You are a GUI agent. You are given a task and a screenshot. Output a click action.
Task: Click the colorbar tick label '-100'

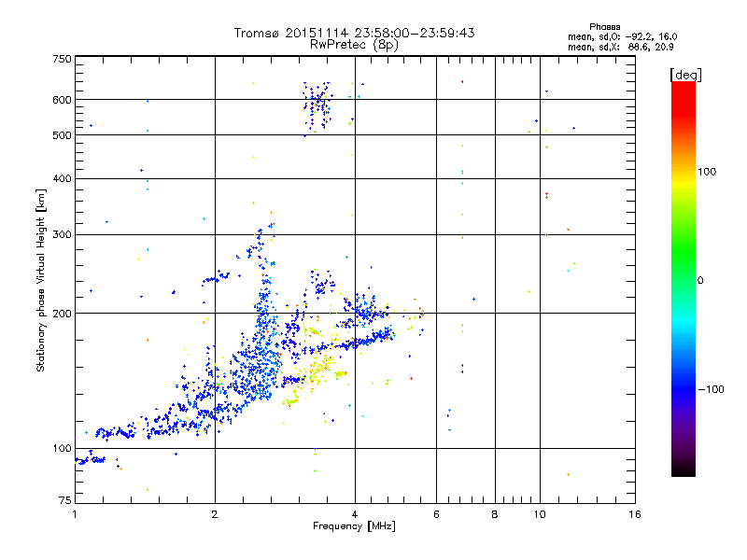712,389
